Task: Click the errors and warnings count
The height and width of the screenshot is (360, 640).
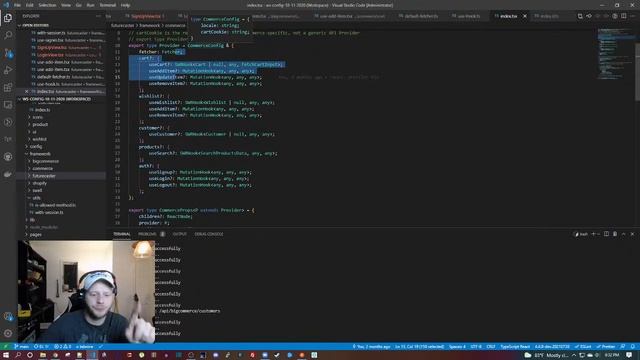Action: tap(62, 347)
